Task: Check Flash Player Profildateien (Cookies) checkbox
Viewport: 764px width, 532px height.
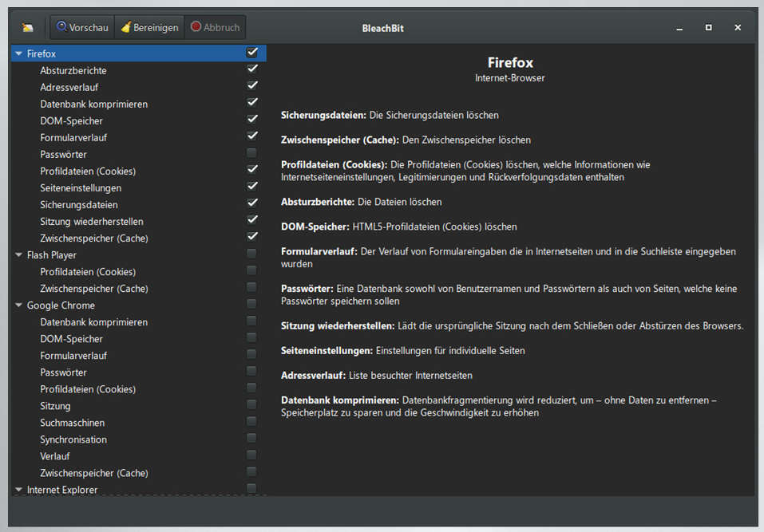Action: click(x=251, y=270)
